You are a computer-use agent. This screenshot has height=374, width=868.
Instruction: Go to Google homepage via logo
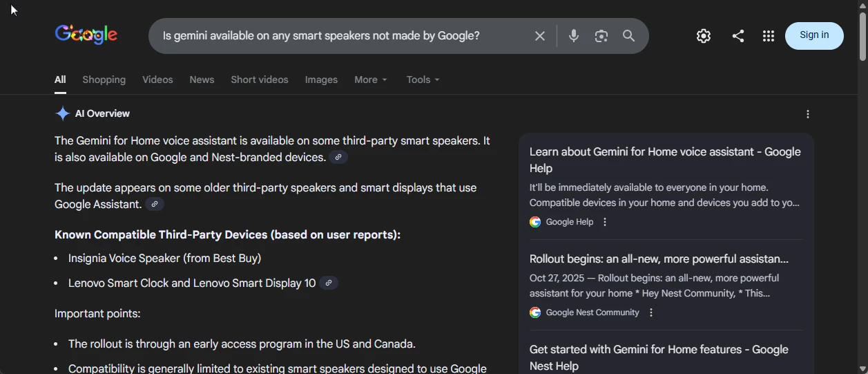point(86,35)
